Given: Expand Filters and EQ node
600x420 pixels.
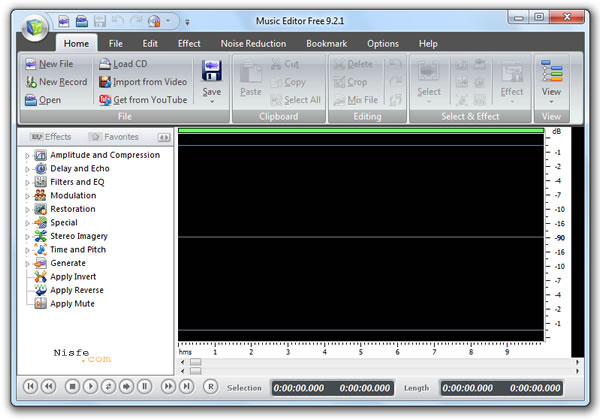Looking at the screenshot, I should pyautogui.click(x=27, y=182).
